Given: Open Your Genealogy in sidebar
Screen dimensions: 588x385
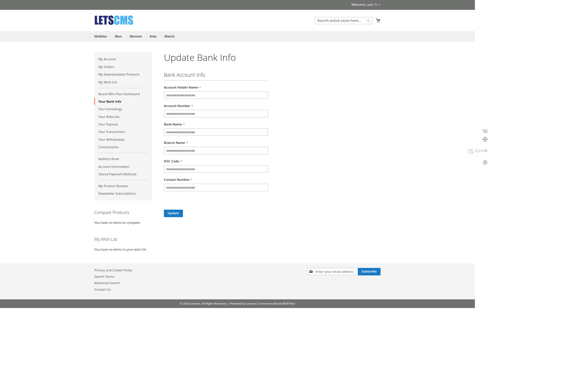Looking at the screenshot, I should [110, 109].
